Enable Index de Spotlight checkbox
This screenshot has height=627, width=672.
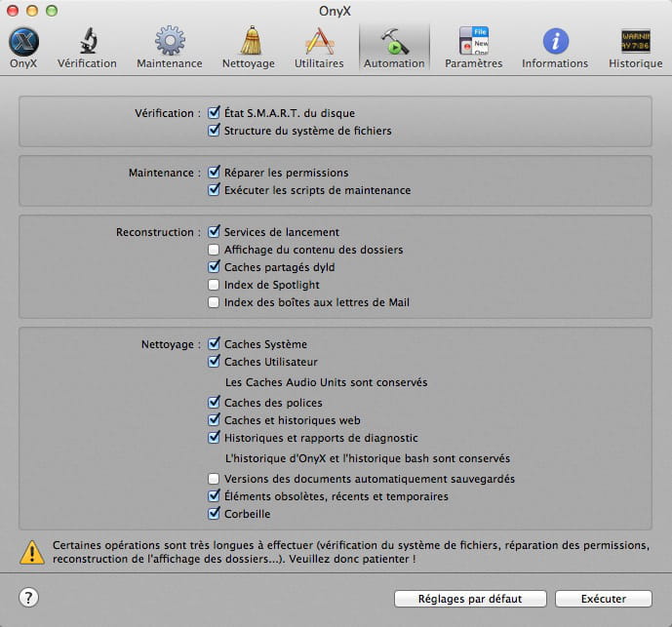[x=215, y=285]
